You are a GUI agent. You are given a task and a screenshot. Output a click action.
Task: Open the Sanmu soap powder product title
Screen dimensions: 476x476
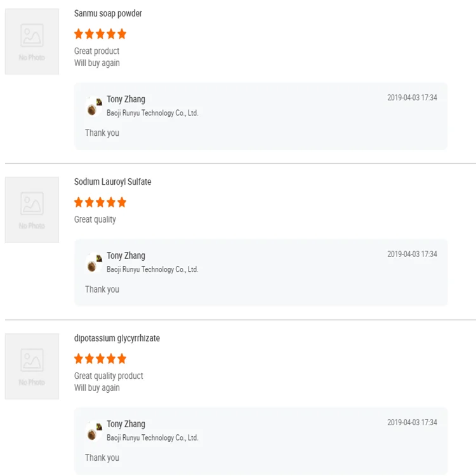(108, 13)
